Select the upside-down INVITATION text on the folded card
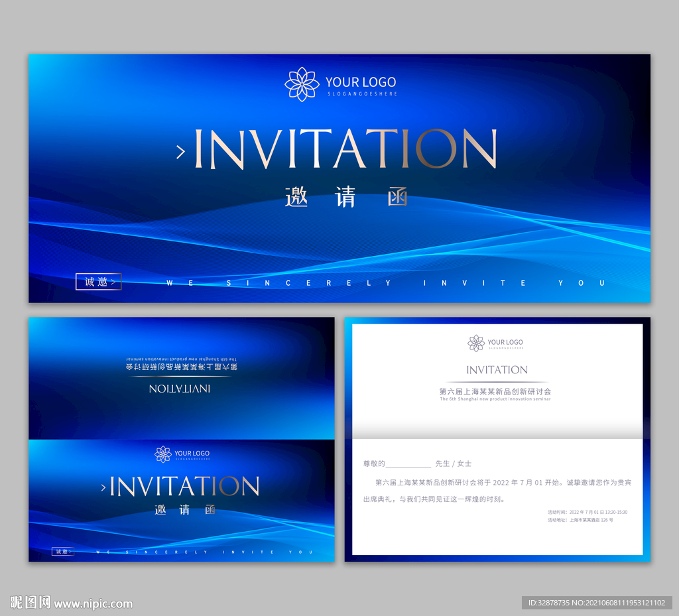 click(180, 389)
